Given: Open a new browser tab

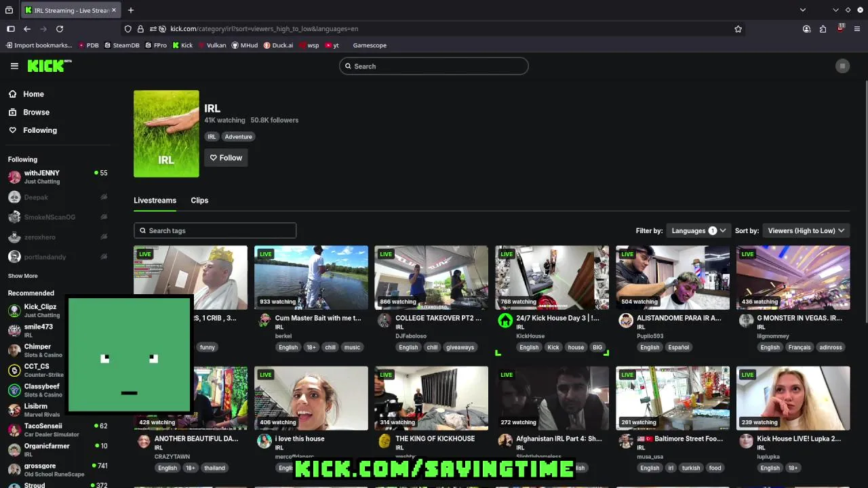Looking at the screenshot, I should [131, 10].
